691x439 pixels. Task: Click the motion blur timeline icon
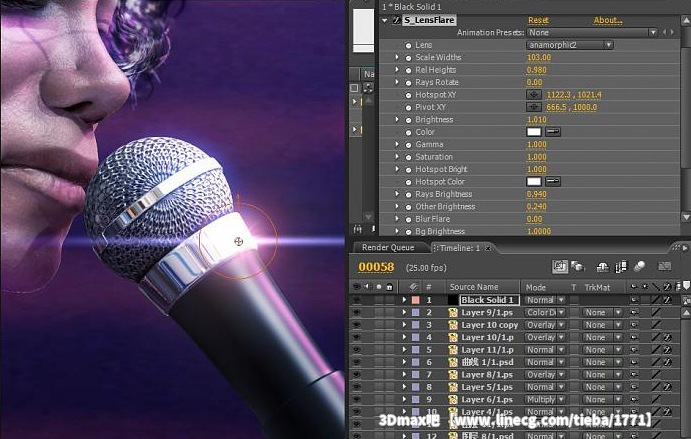click(639, 266)
